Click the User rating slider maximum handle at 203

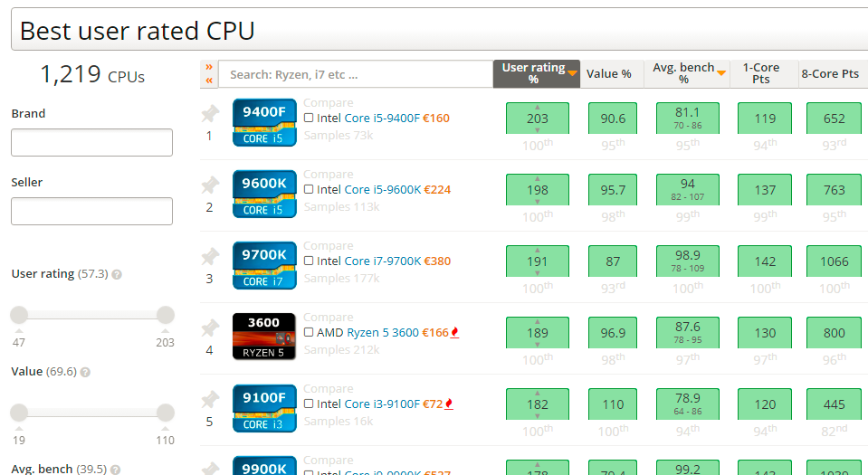tap(166, 315)
